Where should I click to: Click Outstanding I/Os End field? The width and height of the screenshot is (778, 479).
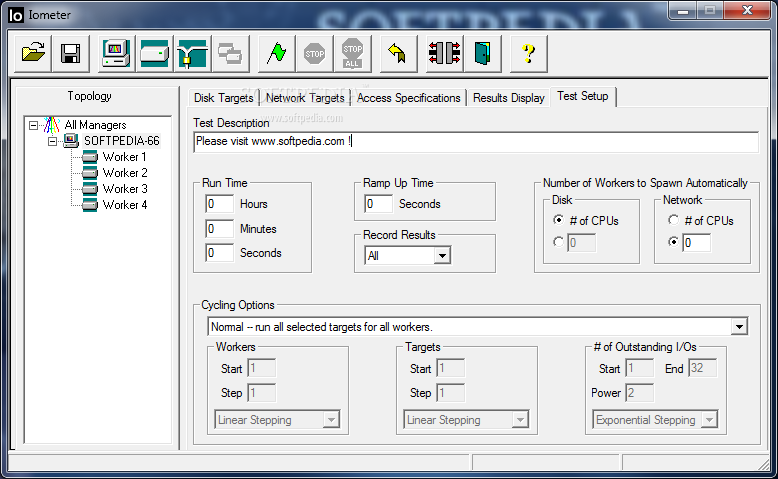(x=702, y=368)
